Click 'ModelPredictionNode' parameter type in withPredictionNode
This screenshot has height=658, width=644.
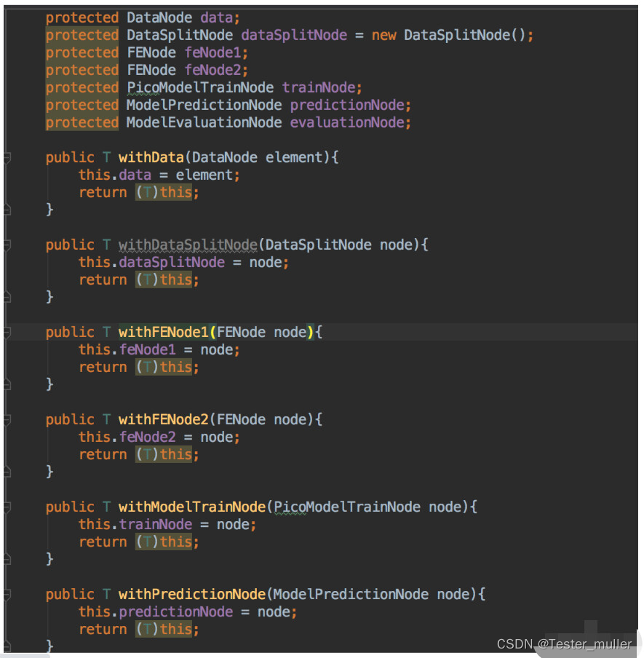click(351, 594)
